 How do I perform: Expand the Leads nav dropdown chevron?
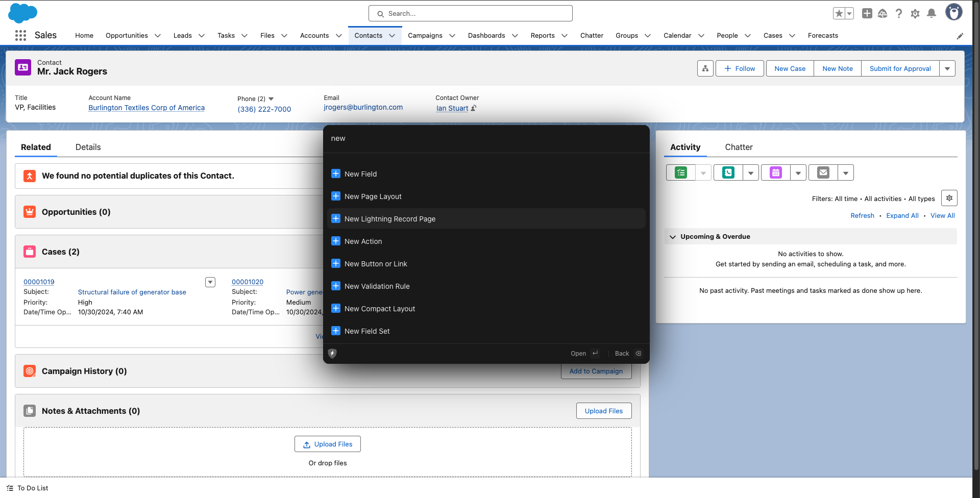tap(202, 36)
